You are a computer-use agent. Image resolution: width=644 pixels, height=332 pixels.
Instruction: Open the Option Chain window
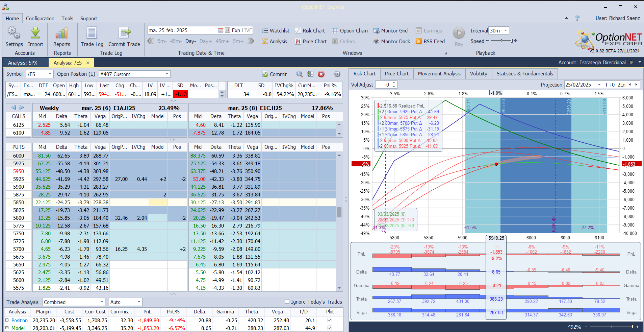350,31
